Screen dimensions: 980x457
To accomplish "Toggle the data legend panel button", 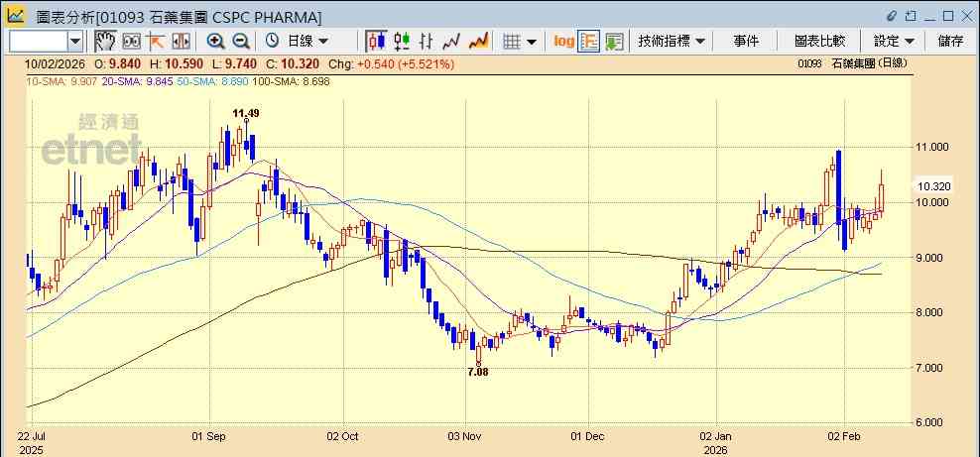I will (x=589, y=42).
